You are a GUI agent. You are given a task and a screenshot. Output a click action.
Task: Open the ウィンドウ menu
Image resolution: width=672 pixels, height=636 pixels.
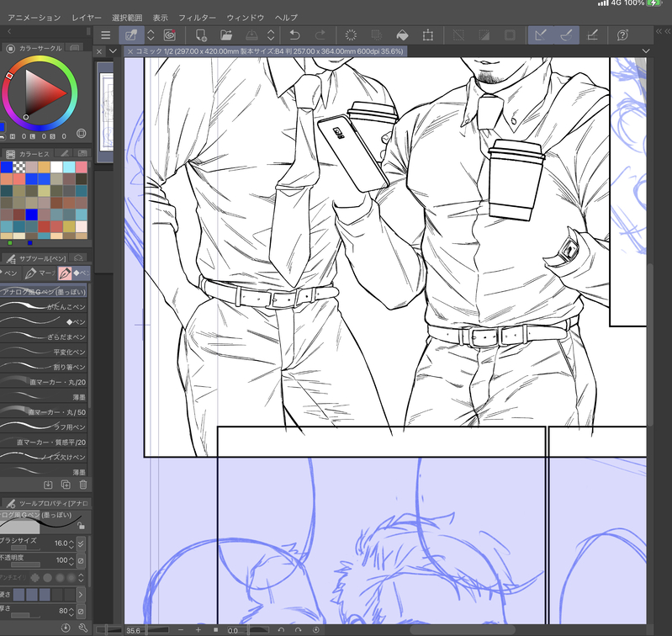(x=245, y=18)
